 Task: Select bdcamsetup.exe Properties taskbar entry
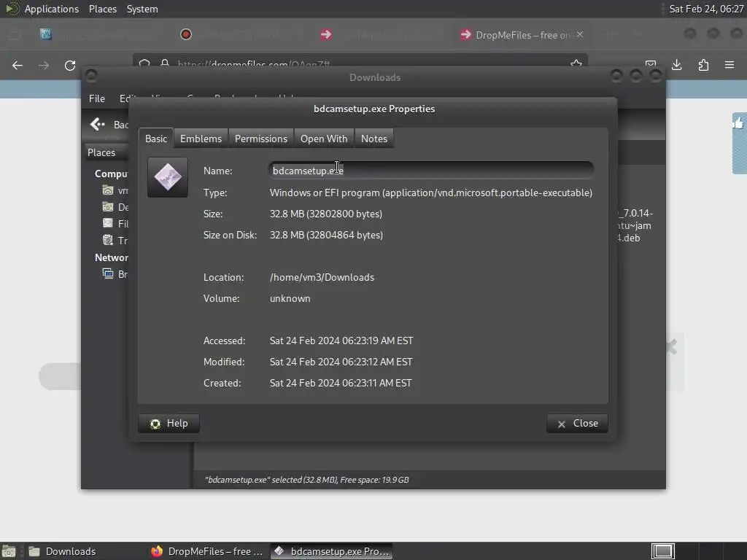pos(332,551)
